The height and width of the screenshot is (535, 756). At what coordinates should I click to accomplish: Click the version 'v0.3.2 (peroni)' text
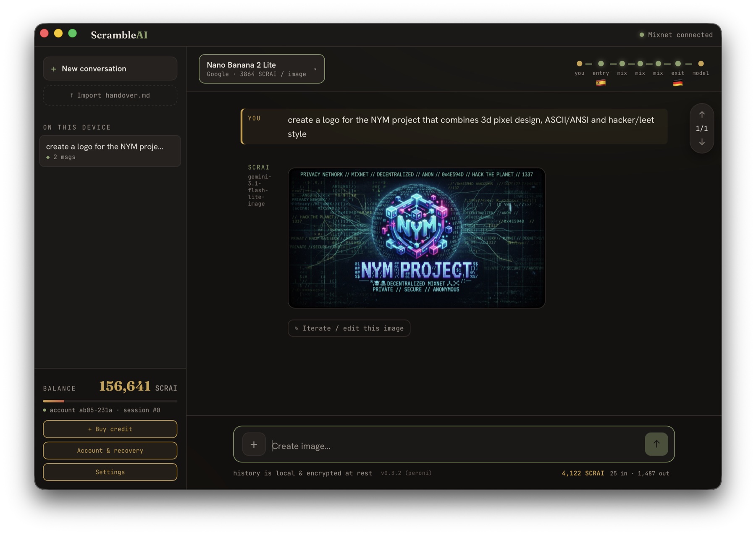(x=406, y=473)
